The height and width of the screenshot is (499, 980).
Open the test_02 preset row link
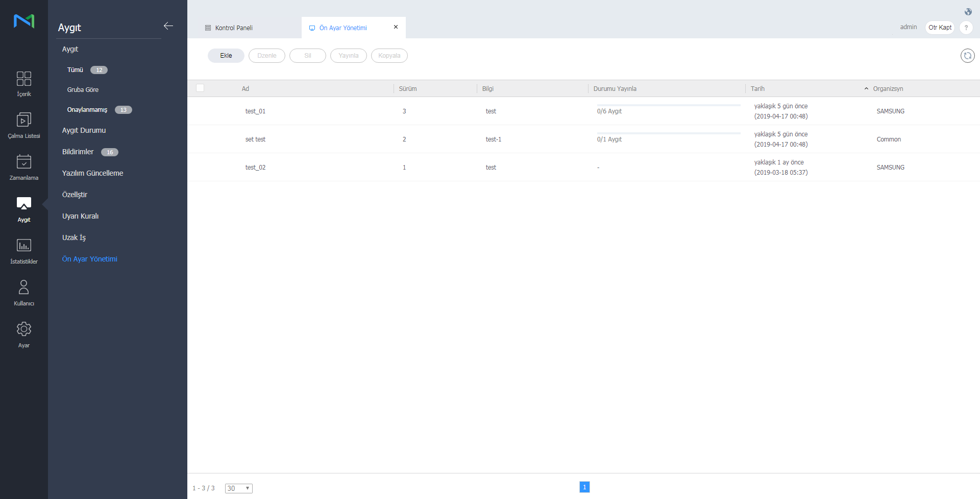coord(255,168)
